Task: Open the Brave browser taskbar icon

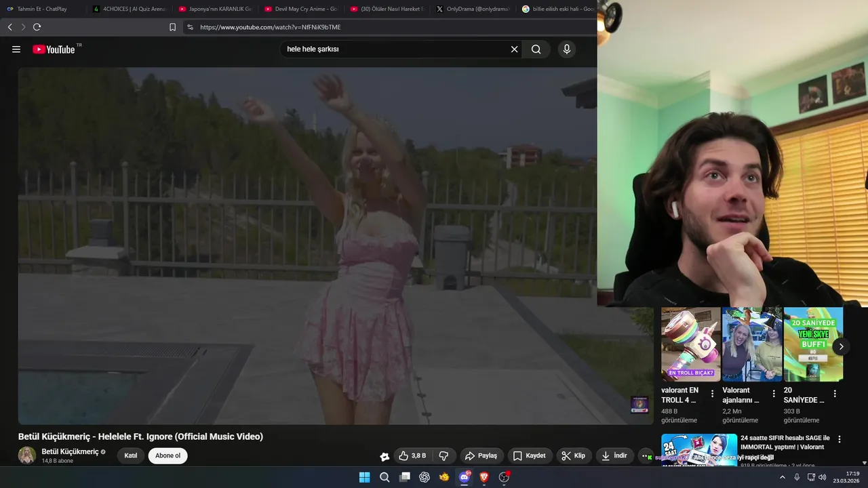Action: pyautogui.click(x=484, y=477)
